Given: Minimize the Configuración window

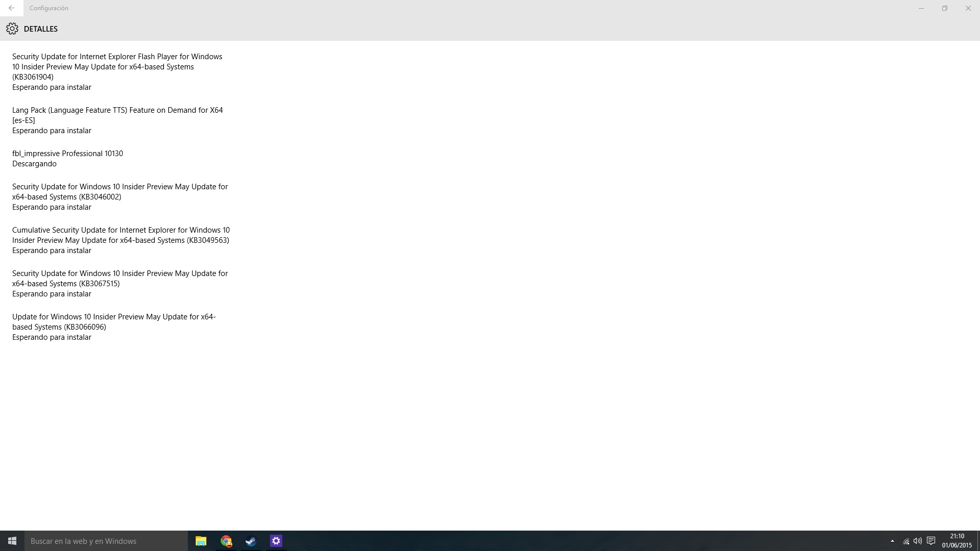Looking at the screenshot, I should pos(921,8).
